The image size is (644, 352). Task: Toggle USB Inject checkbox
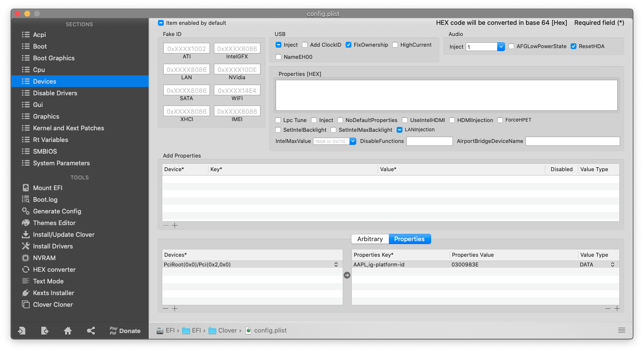pyautogui.click(x=278, y=45)
